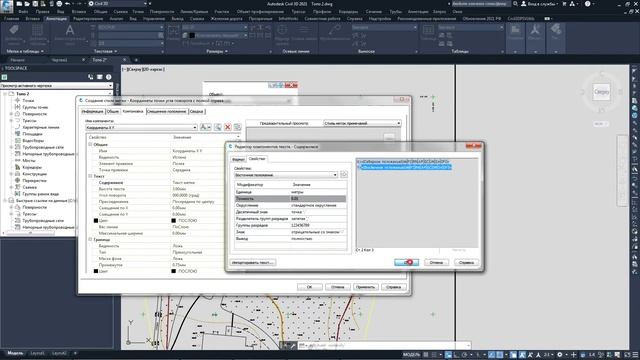Click the Save icon in the quick access toolbar
This screenshot has width=640, height=360.
point(35,4)
